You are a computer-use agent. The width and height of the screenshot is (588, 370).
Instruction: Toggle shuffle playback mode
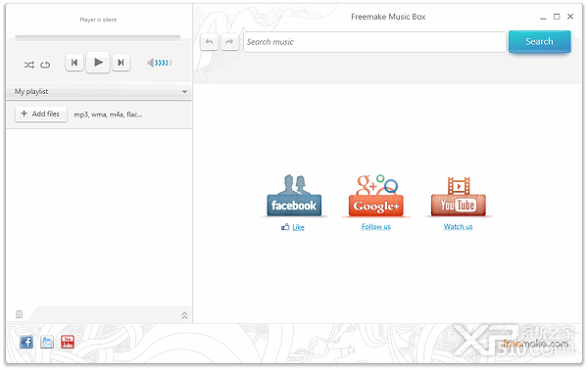29,65
